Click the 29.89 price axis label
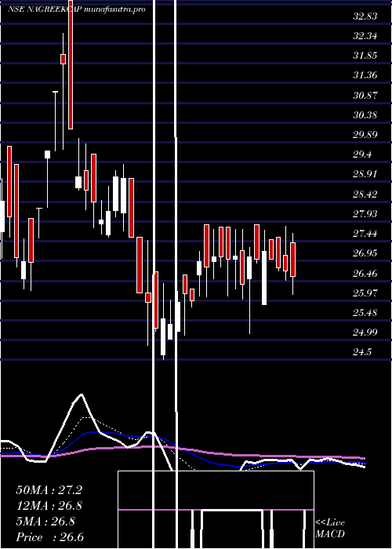 pos(365,134)
